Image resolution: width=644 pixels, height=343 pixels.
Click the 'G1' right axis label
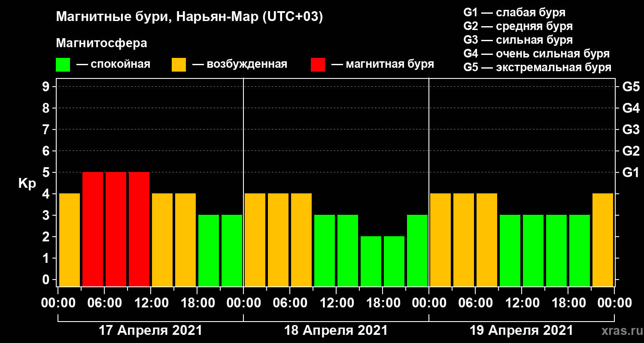click(631, 173)
